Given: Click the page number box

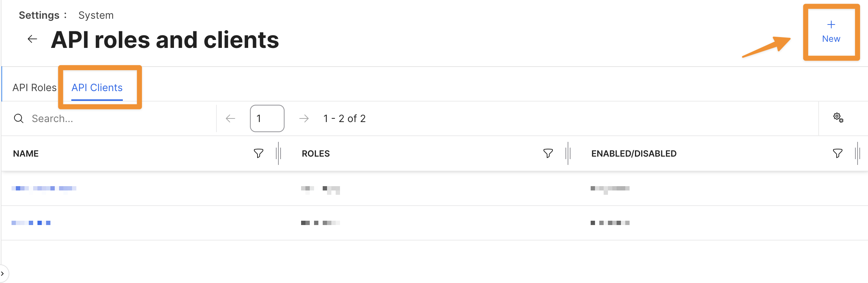Looking at the screenshot, I should tap(267, 118).
